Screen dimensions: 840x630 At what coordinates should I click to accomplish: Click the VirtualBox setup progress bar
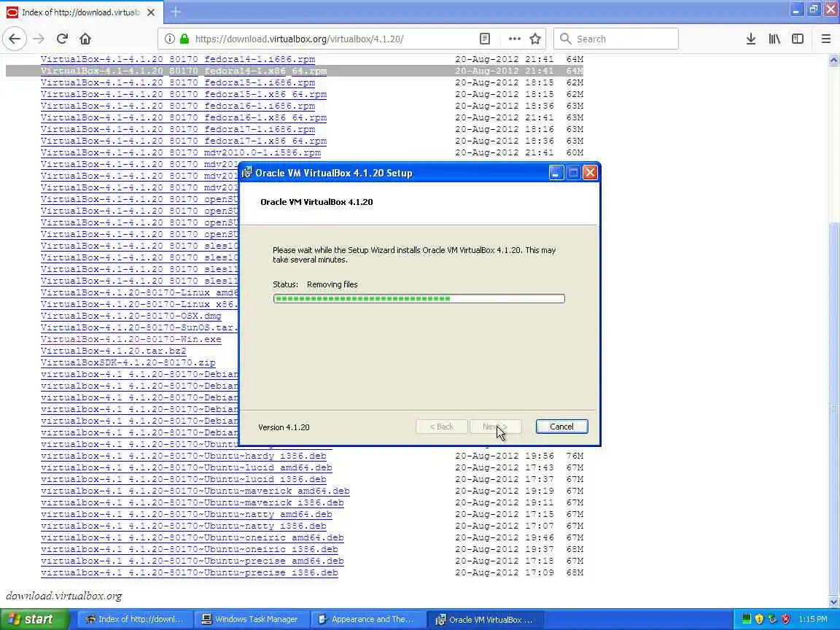[x=419, y=298]
